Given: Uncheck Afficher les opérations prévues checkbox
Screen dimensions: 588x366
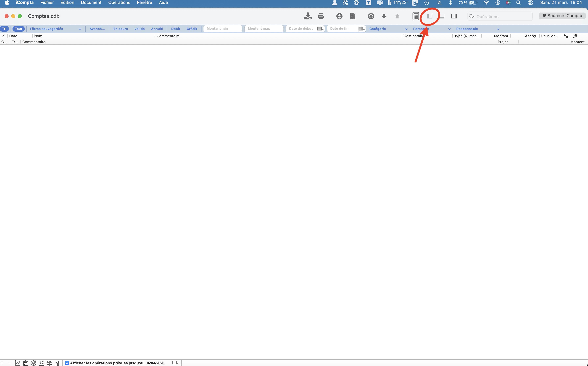Looking at the screenshot, I should tap(67, 363).
